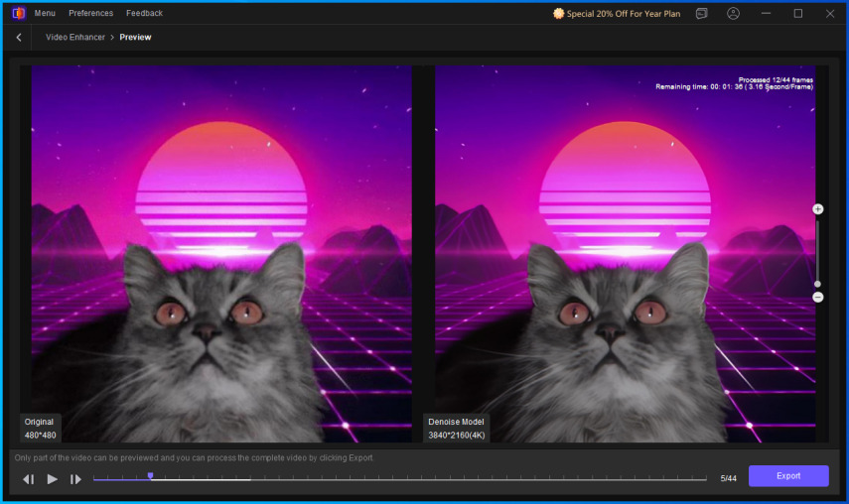Click the Original 480*480 label

tap(40, 429)
